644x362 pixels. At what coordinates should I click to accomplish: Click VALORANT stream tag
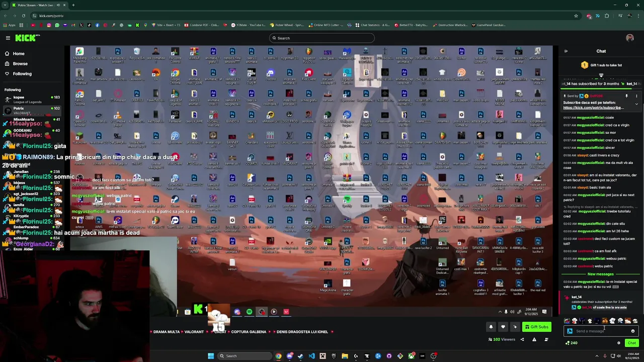194,332
